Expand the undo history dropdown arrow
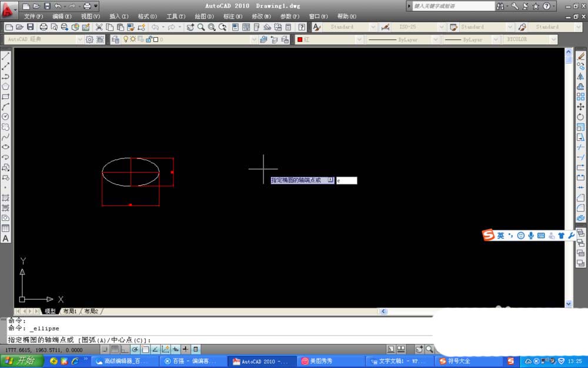This screenshot has height=368, width=588. (163, 27)
